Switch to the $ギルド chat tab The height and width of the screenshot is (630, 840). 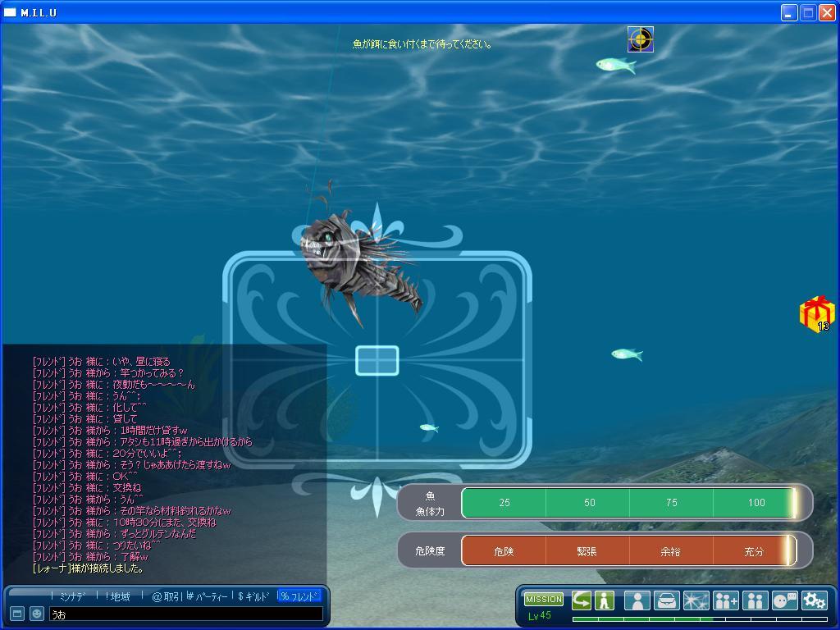[253, 596]
